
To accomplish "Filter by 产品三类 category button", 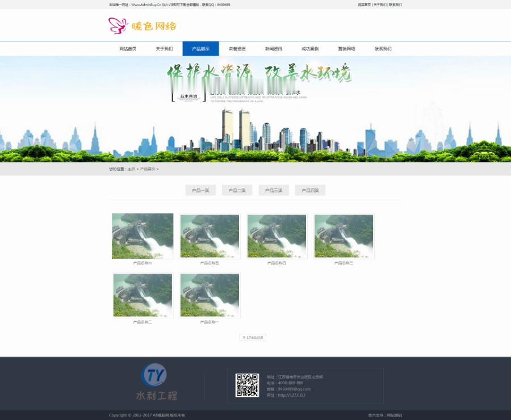I will tap(274, 190).
